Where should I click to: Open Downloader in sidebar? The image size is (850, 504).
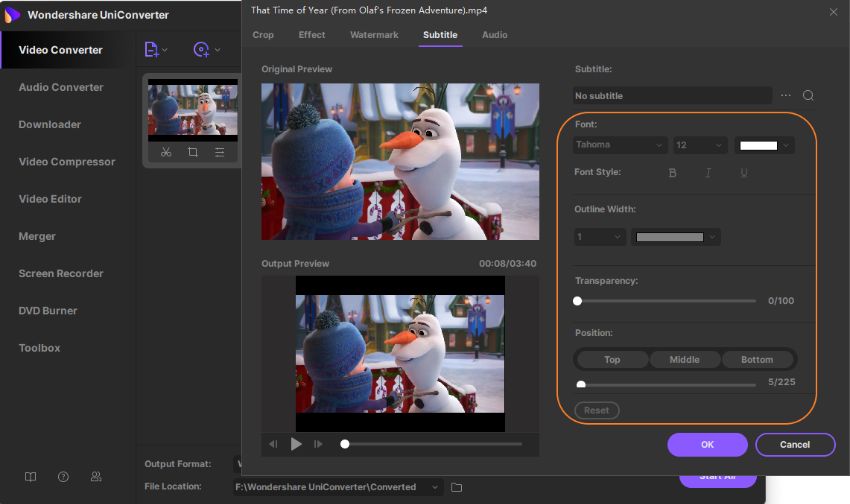[x=50, y=125]
